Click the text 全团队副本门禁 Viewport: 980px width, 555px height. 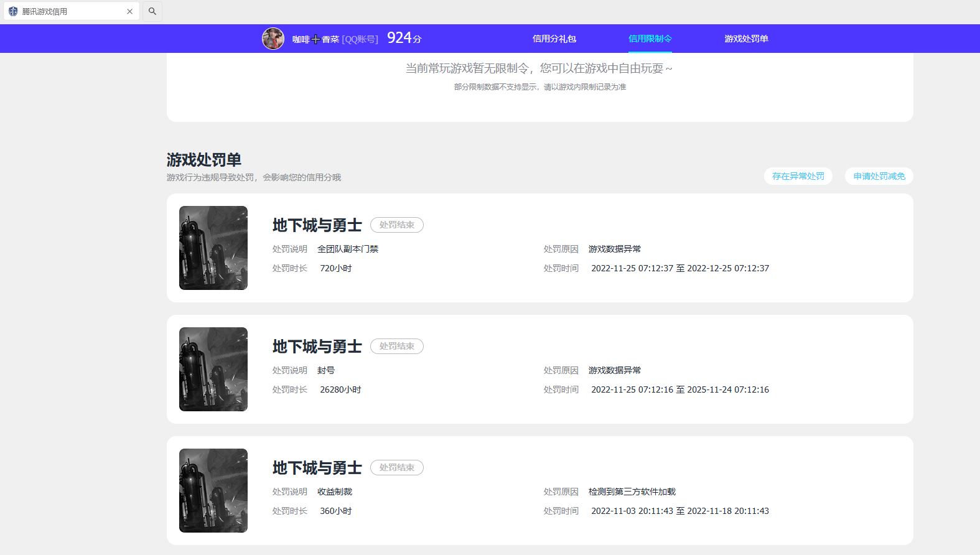coord(348,249)
